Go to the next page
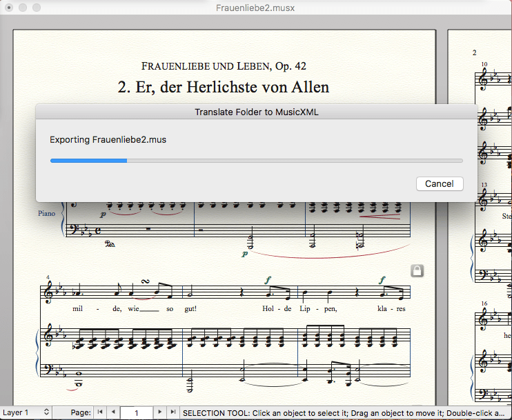This screenshot has height=420, width=512. click(x=159, y=412)
